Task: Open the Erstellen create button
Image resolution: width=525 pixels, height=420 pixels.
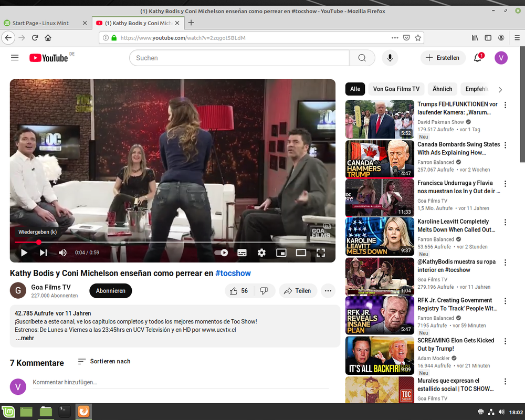Action: click(x=443, y=58)
